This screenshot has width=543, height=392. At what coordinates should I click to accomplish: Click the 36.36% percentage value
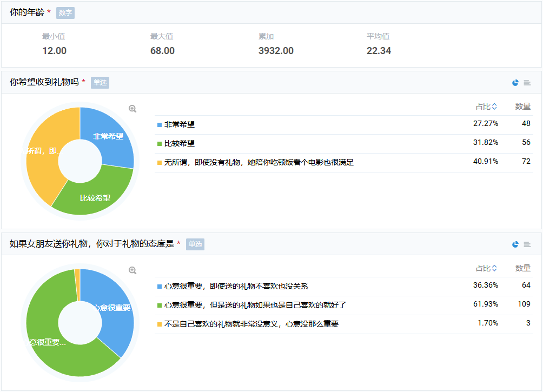coord(486,285)
